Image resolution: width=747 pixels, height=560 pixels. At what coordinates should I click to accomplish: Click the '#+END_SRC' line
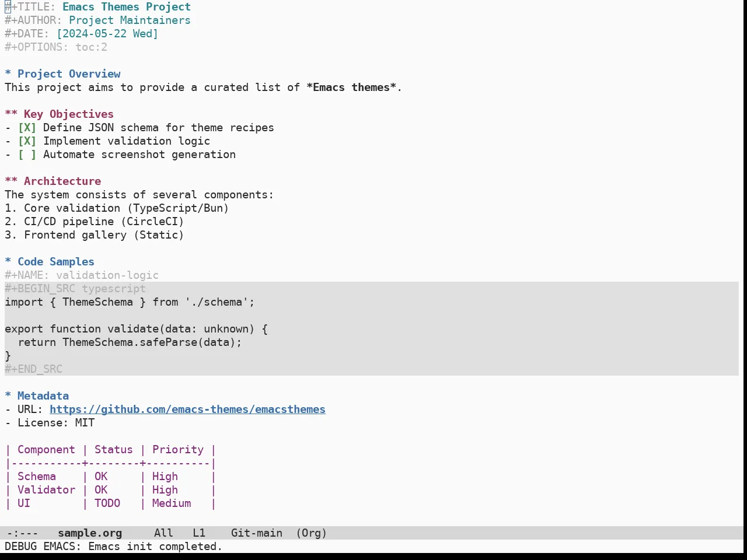[33, 369]
